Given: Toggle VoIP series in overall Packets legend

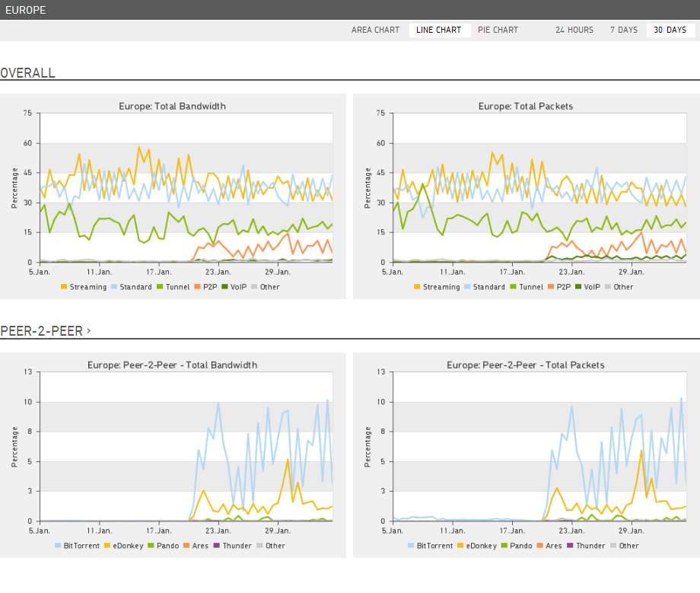Looking at the screenshot, I should click(x=587, y=287).
